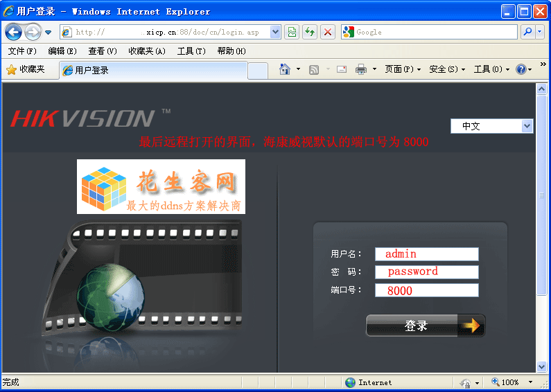This screenshot has height=392, width=551.
Task: Open the Favorites star button
Action: 26,69
